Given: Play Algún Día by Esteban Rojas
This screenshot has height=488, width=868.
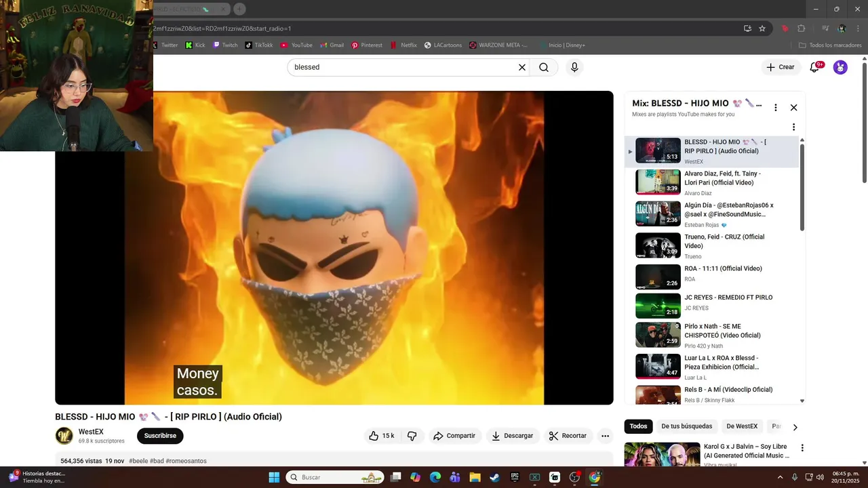Looking at the screenshot, I should (x=712, y=214).
